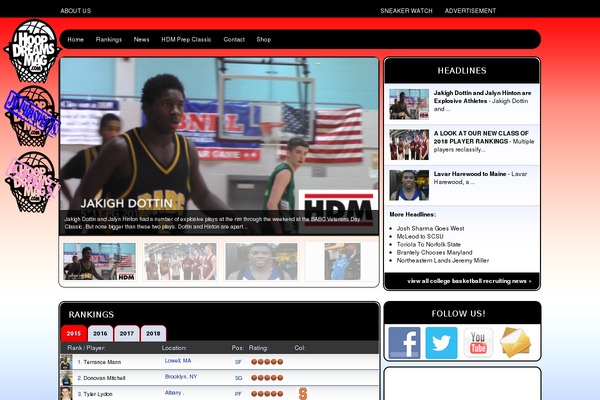The width and height of the screenshot is (600, 400).
Task: Open Northeastern Lands Jeremy Miller link
Action: [x=443, y=261]
